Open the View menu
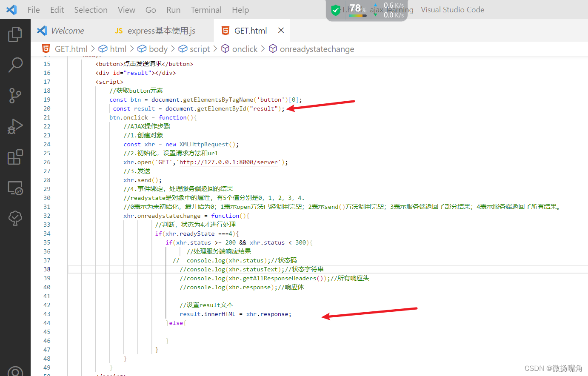 (x=126, y=10)
